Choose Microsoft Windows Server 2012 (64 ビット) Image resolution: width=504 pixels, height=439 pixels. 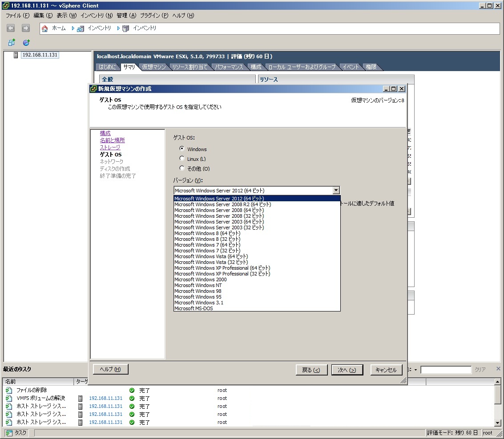tap(257, 199)
